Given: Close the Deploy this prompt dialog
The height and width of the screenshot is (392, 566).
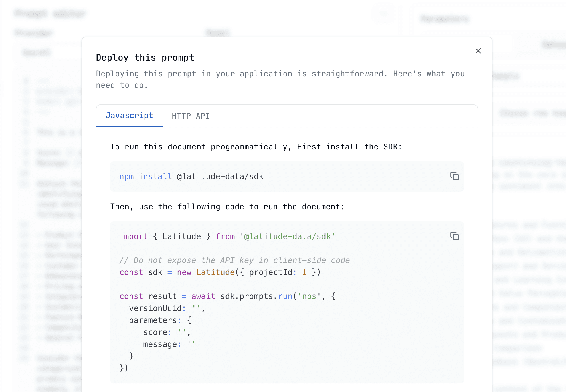Looking at the screenshot, I should coord(478,51).
